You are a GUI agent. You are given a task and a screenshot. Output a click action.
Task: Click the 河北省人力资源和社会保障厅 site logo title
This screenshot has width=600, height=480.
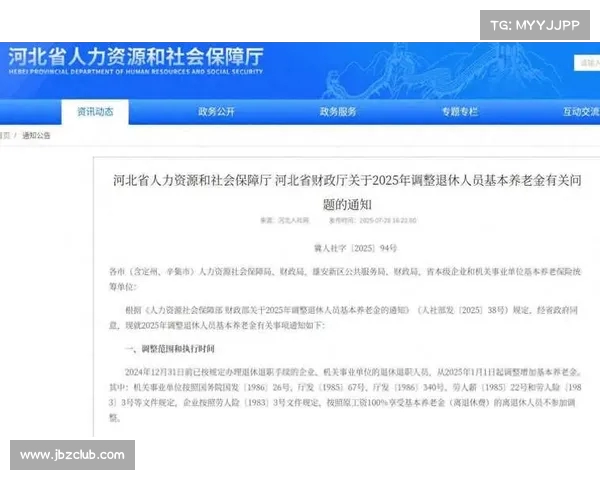136,57
